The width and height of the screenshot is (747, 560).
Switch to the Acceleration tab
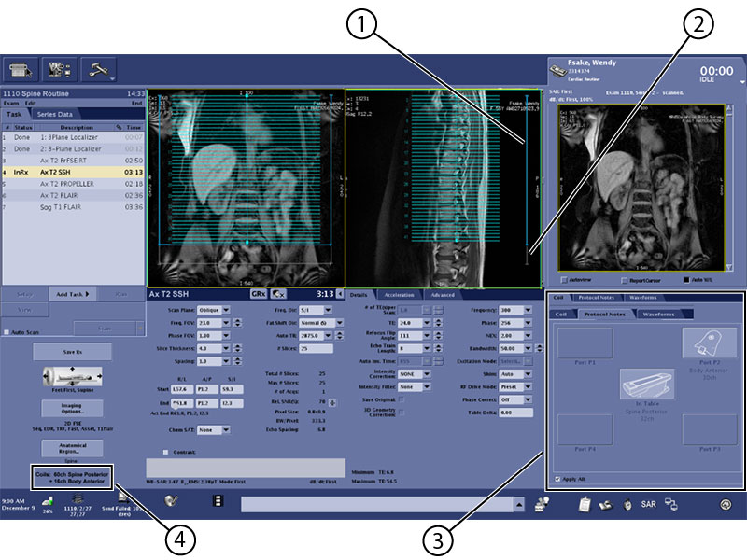(399, 294)
